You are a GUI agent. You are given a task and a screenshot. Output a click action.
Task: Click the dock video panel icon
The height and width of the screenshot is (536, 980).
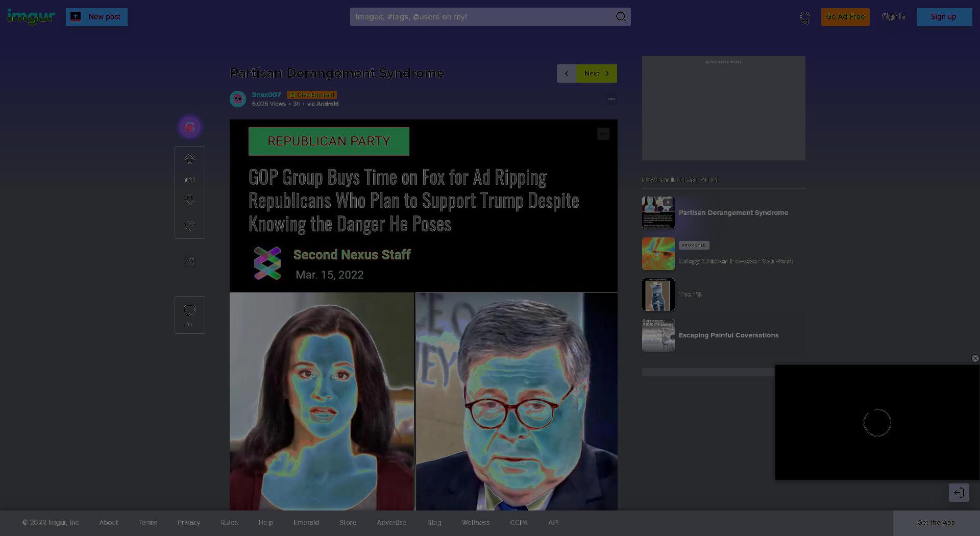(x=959, y=493)
